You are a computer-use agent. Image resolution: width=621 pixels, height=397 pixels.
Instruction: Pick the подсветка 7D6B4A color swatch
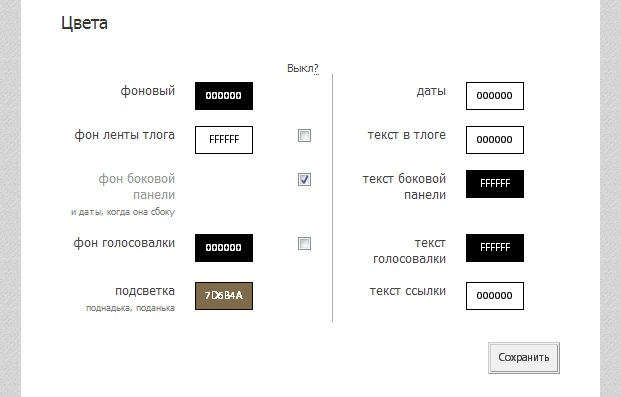coord(224,296)
